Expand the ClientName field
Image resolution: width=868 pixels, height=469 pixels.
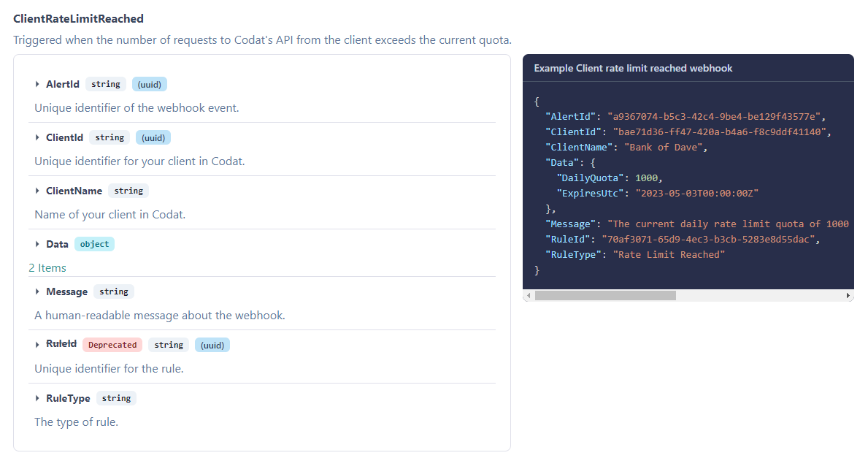[x=37, y=191]
